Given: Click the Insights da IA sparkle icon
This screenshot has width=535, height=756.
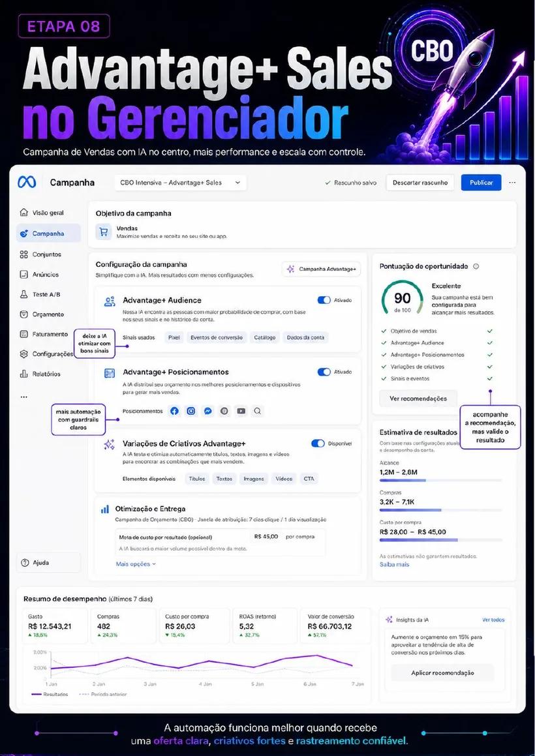Looking at the screenshot, I should point(389,620).
